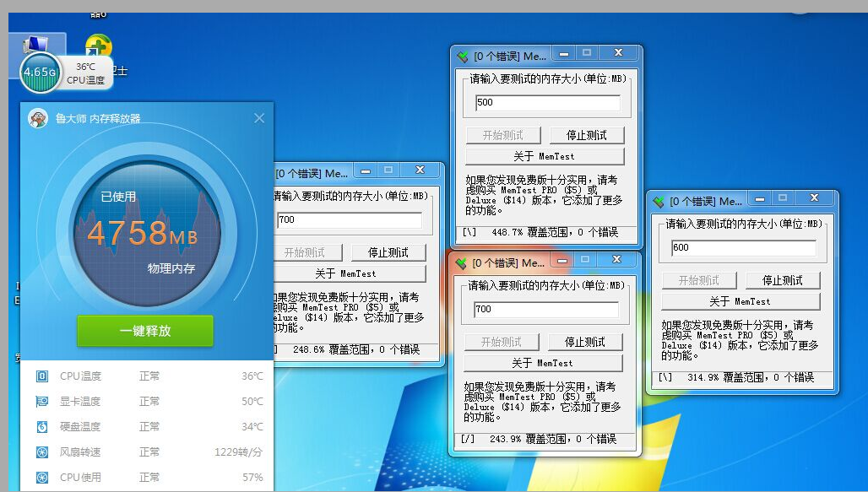Click the computer desktop icon at top left
This screenshot has height=492, width=868.
pyautogui.click(x=35, y=44)
